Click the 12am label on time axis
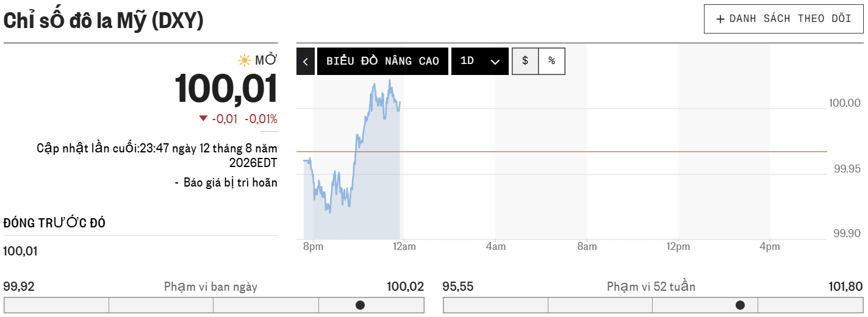The height and width of the screenshot is (317, 868). [404, 247]
